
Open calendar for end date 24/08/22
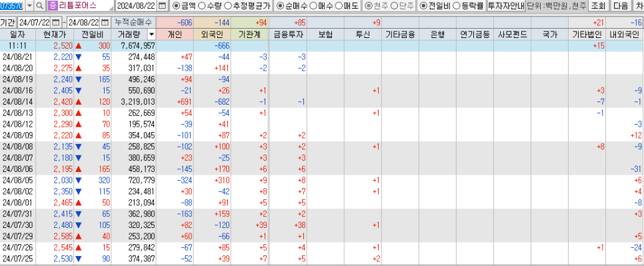click(105, 22)
